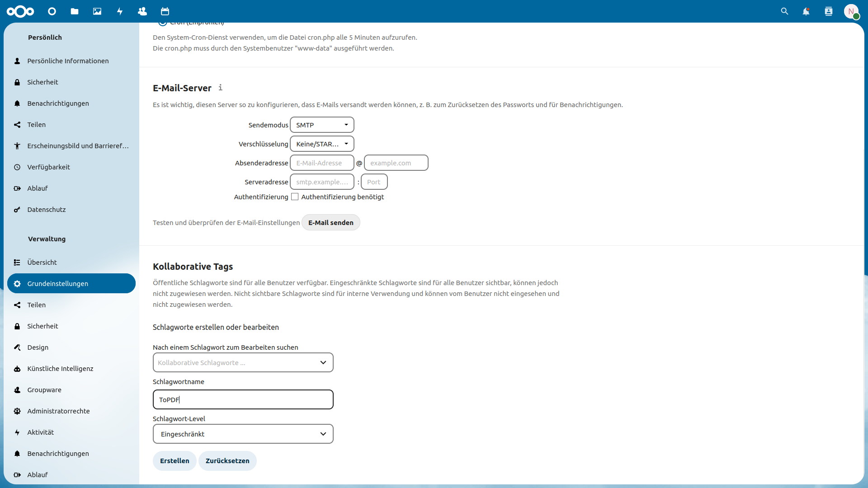
Task: Click the E-Mail-Server heading
Action: [182, 88]
